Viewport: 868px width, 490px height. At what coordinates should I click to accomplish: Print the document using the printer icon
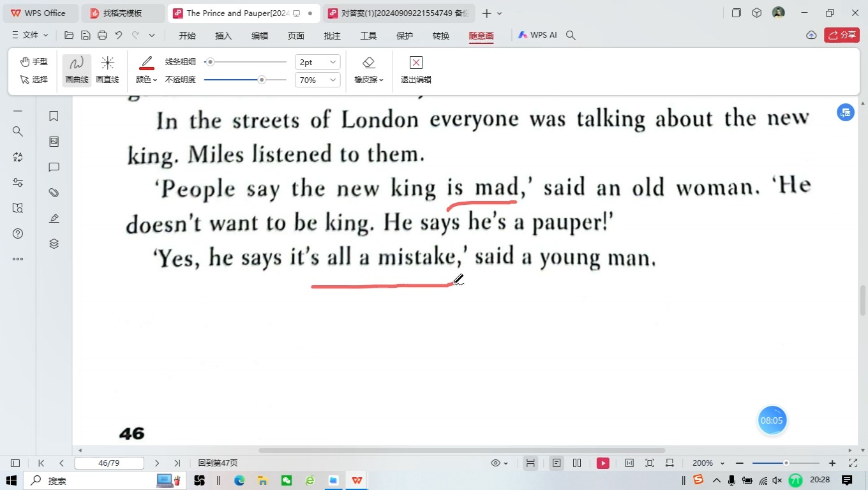(x=102, y=35)
